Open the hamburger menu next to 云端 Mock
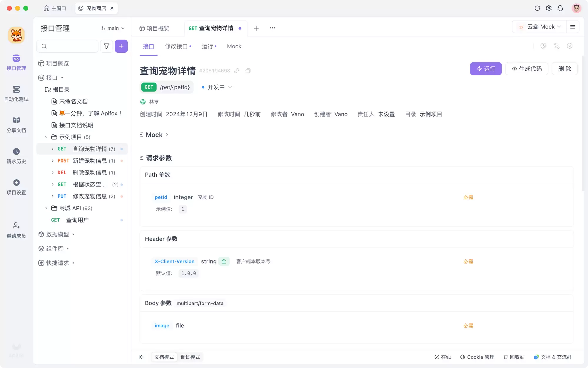This screenshot has height=368, width=588. (x=573, y=27)
